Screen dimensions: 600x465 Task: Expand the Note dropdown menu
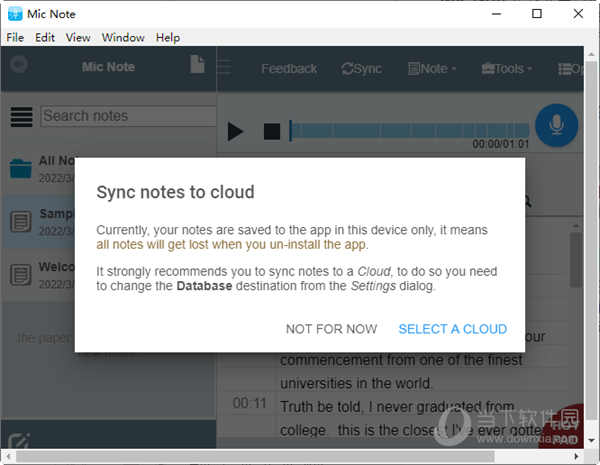(x=432, y=69)
